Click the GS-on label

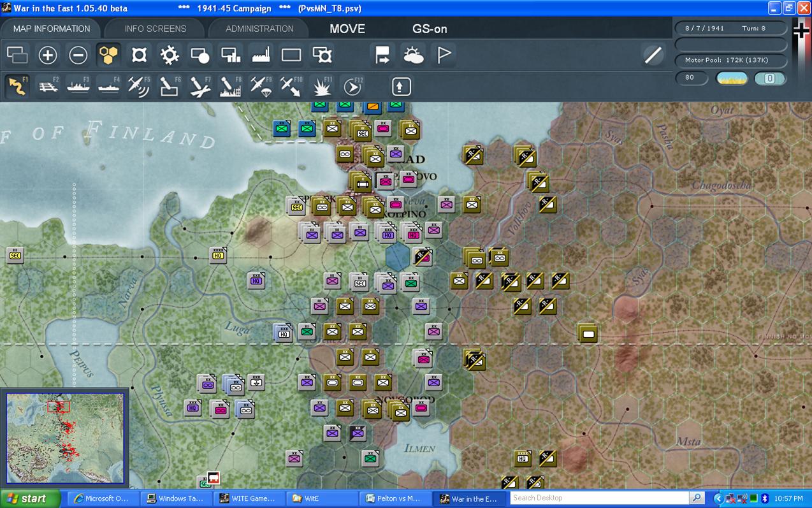(x=430, y=29)
